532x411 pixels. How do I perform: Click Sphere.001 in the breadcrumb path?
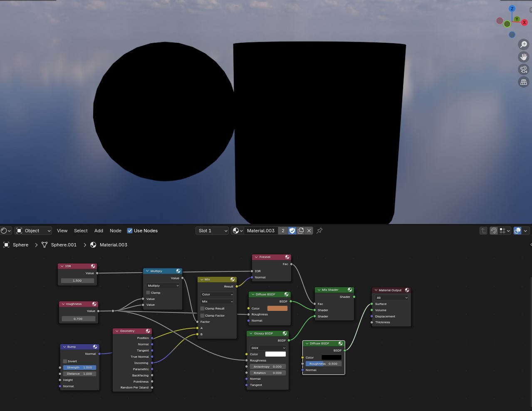tap(64, 245)
